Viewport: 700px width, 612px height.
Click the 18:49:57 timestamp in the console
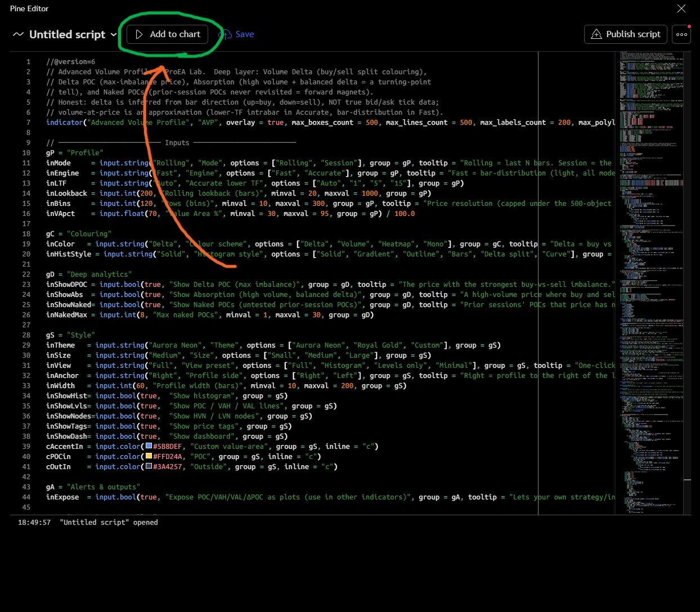pos(34,522)
